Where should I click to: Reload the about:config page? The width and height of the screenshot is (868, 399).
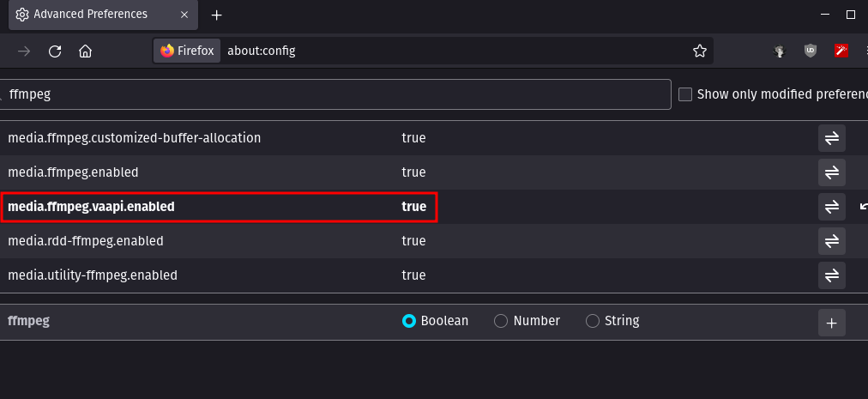click(55, 51)
